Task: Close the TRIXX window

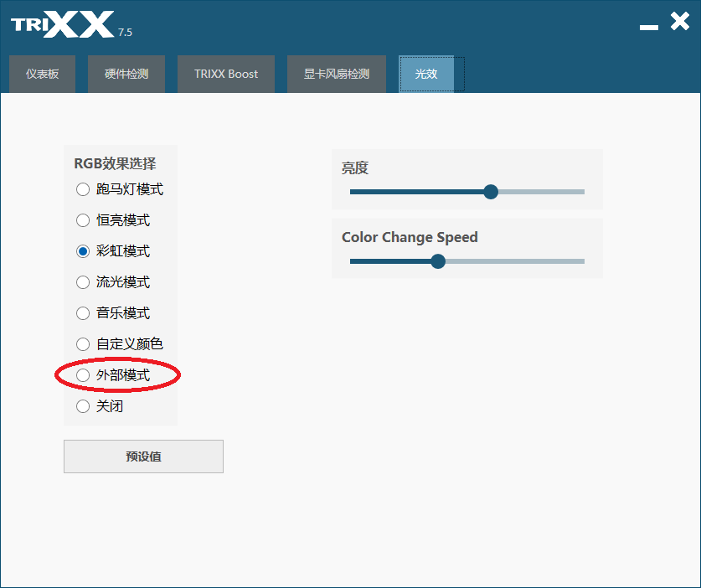Action: [x=680, y=21]
